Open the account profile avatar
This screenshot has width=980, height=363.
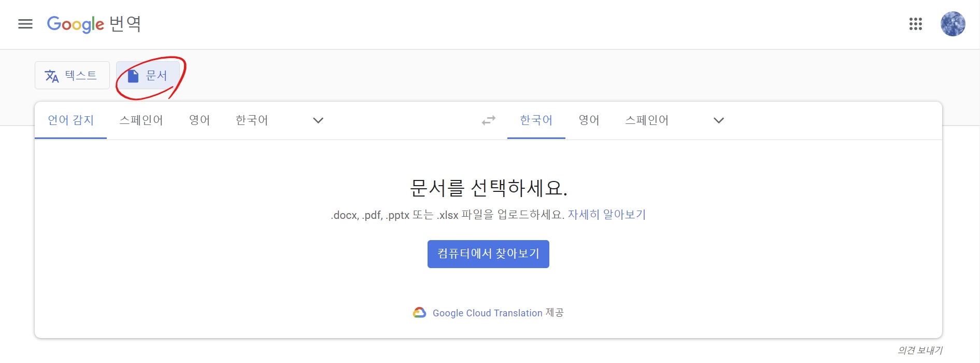pos(953,24)
